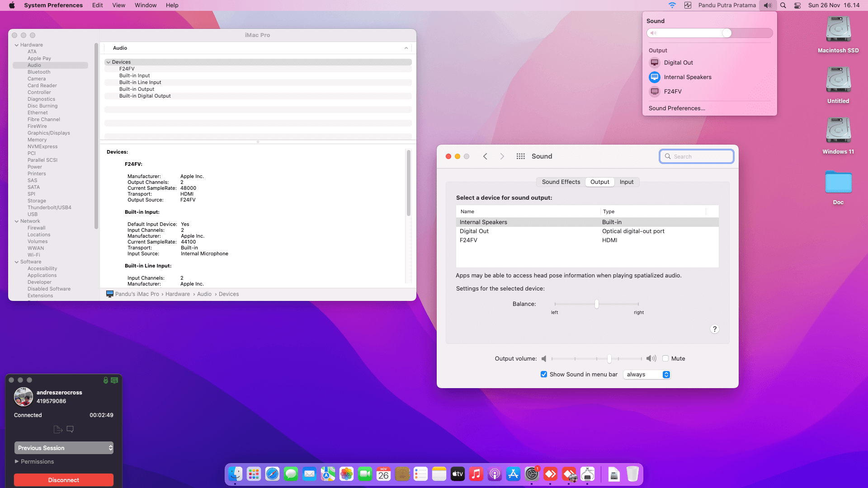Collapse the Hardware section in sidebar
868x488 pixels.
click(17, 45)
